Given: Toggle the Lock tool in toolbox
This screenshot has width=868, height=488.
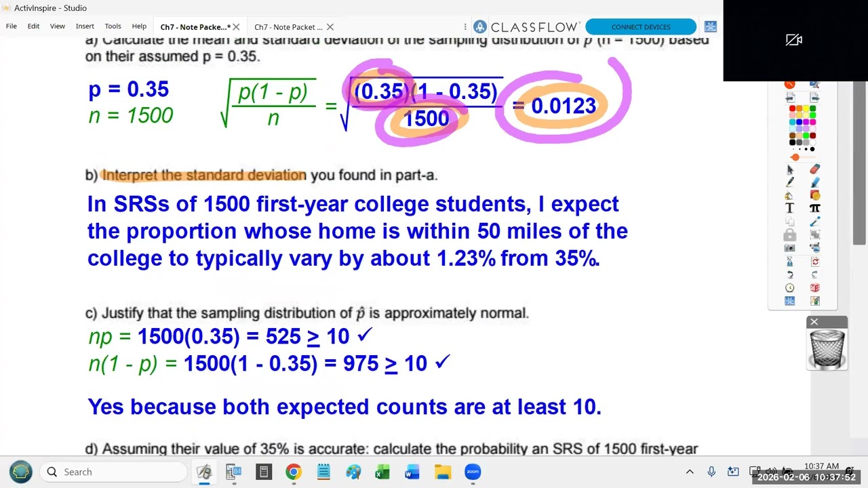Looking at the screenshot, I should [x=789, y=235].
